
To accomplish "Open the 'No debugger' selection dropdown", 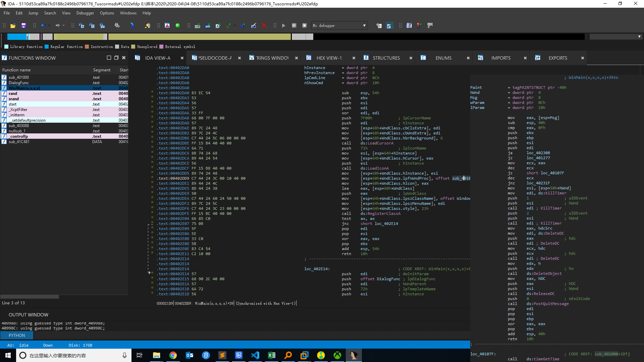I will (339, 25).
